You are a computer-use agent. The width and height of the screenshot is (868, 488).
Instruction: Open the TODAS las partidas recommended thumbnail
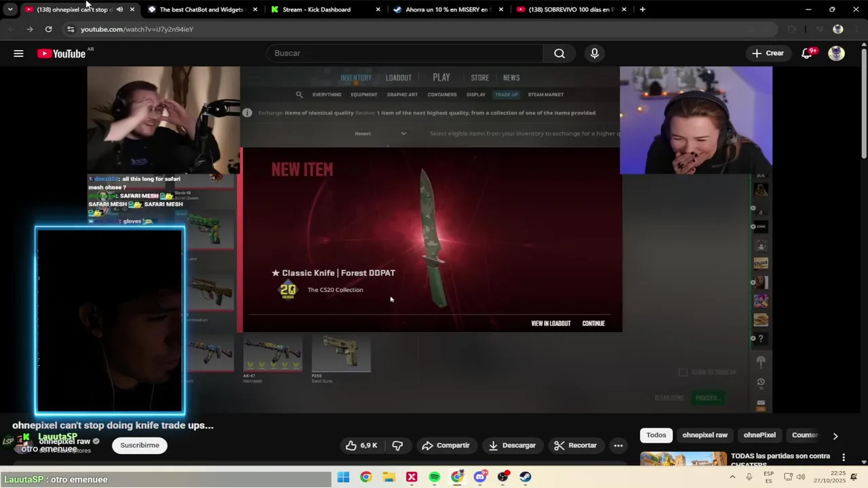684,459
